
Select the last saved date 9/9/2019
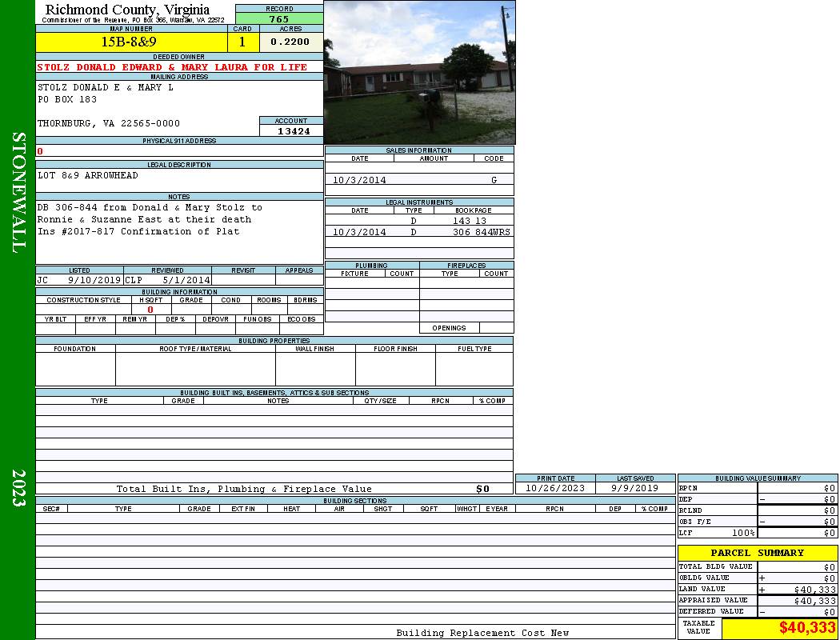(634, 488)
